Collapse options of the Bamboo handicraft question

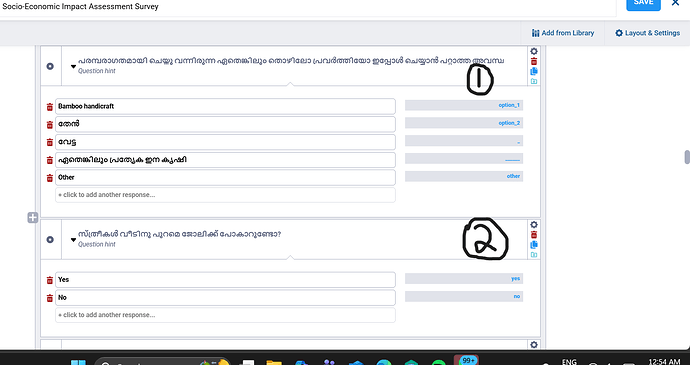pyautogui.click(x=73, y=67)
